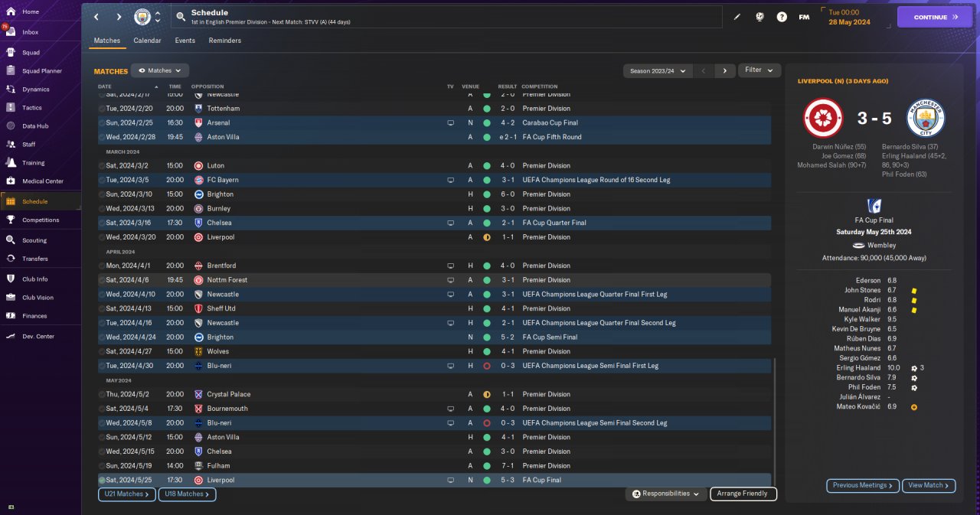Toggle the selector on the Arsenal 2024/2/25 row
Image resolution: width=980 pixels, height=515 pixels.
[x=102, y=122]
